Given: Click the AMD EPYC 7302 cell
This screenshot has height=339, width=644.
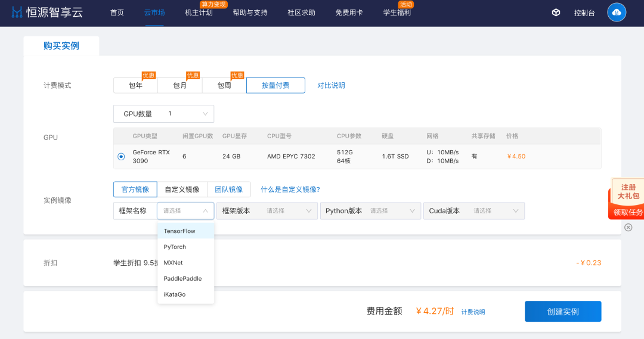Looking at the screenshot, I should coord(291,156).
